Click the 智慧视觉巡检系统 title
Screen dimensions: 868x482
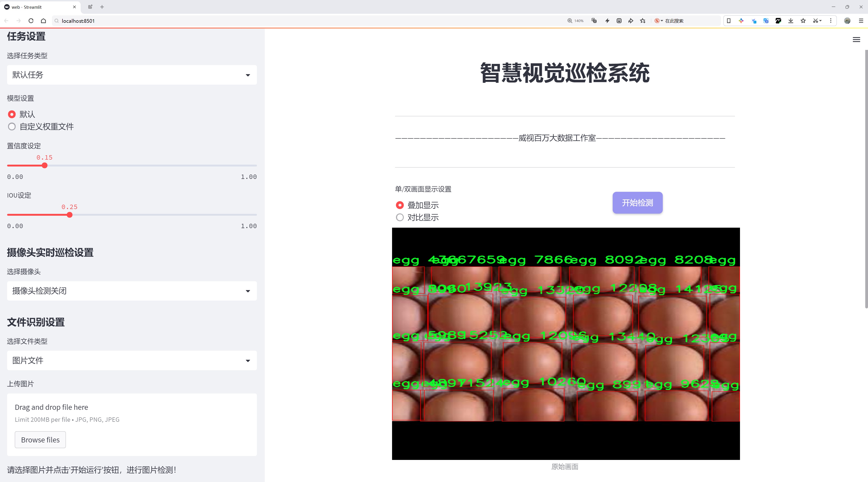(x=565, y=73)
